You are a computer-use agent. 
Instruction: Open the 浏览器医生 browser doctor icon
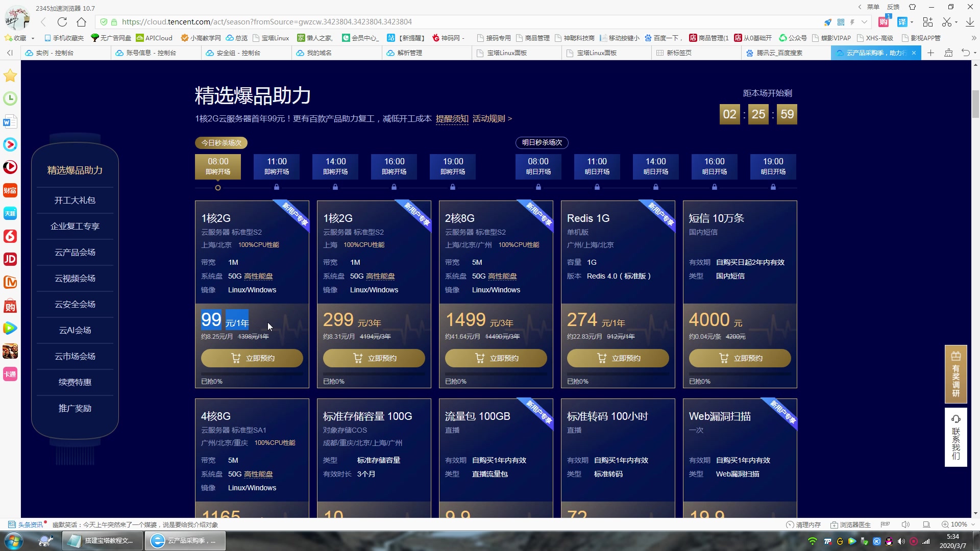tap(834, 524)
